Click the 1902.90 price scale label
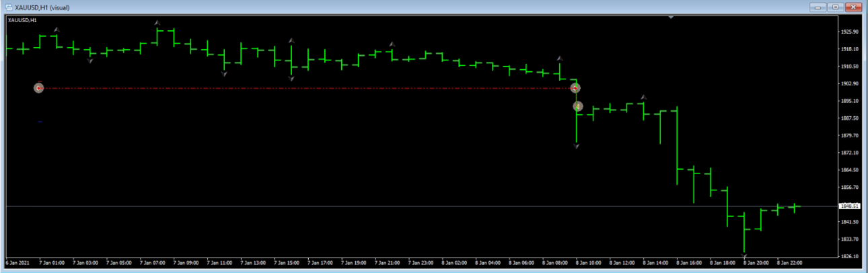This screenshot has width=868, height=273. 848,83
